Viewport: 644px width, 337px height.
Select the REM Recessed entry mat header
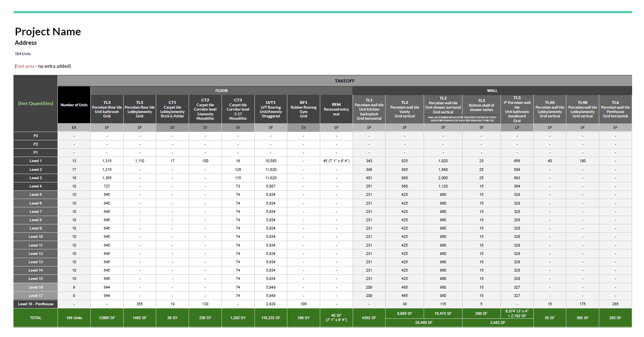tap(336, 109)
